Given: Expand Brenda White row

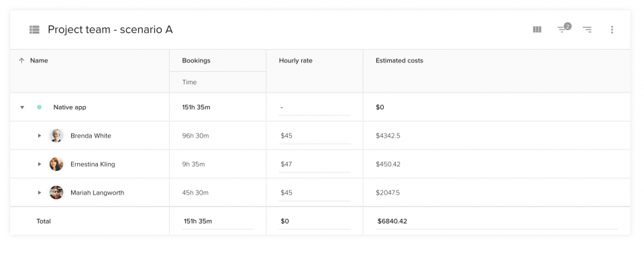Looking at the screenshot, I should pyautogui.click(x=40, y=136).
